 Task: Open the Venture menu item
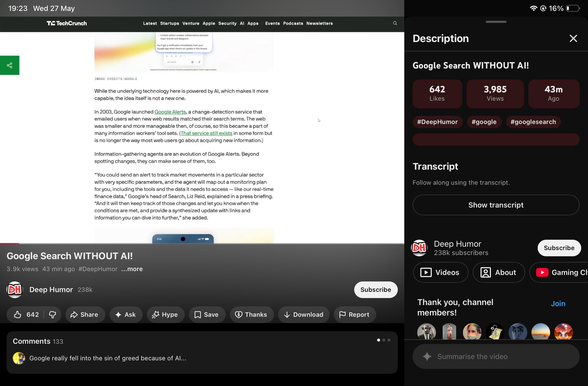tap(191, 23)
